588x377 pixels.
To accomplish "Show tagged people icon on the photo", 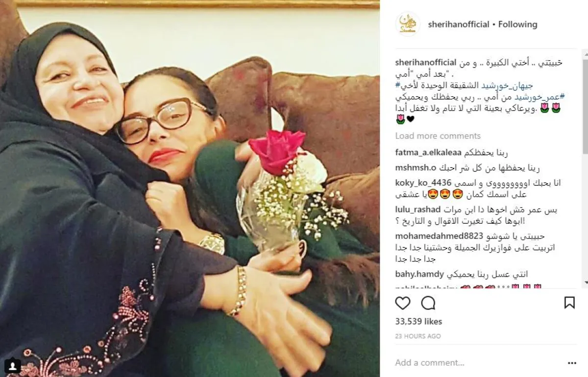I will click(12, 366).
